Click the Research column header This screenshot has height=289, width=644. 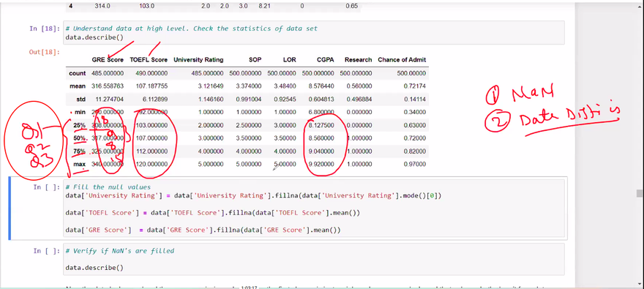coord(358,60)
